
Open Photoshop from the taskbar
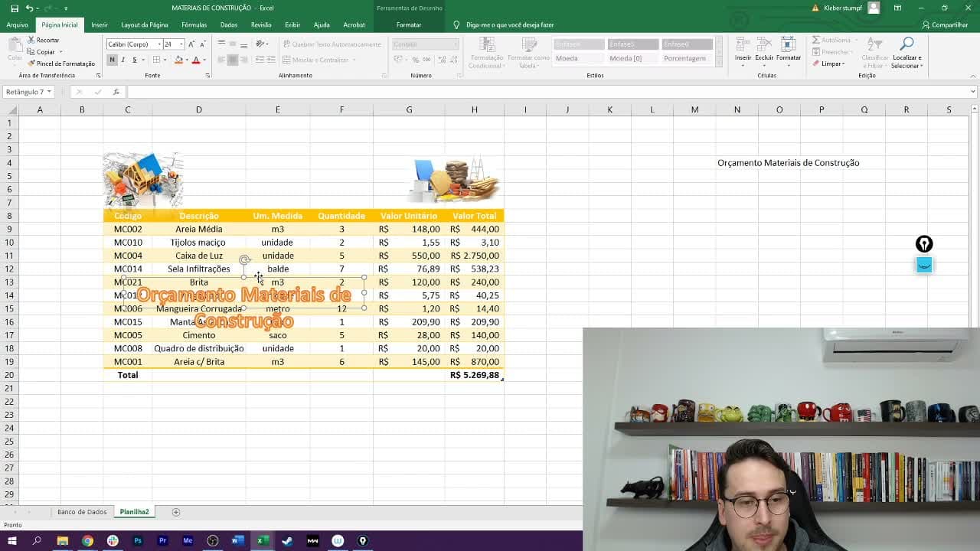pos(138,540)
